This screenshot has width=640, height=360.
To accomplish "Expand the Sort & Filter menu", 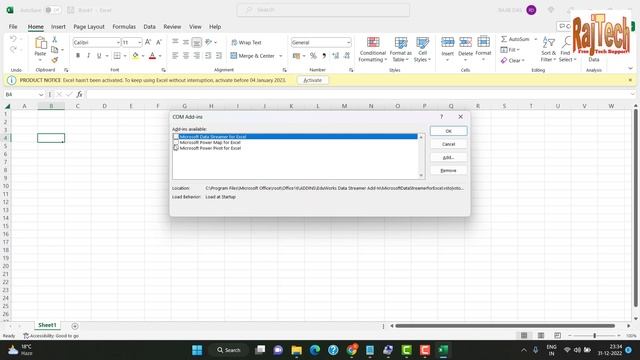I will (x=548, y=49).
